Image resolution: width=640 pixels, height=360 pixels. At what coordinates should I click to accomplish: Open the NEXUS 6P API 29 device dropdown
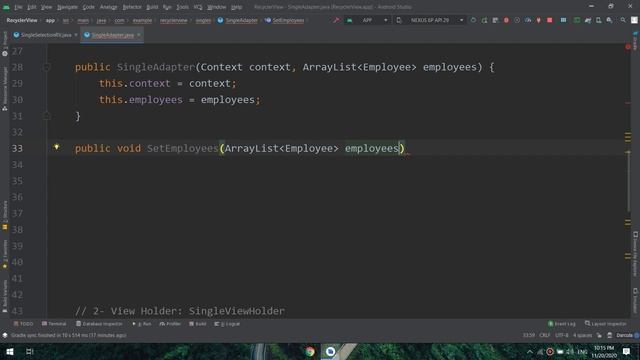pos(432,20)
